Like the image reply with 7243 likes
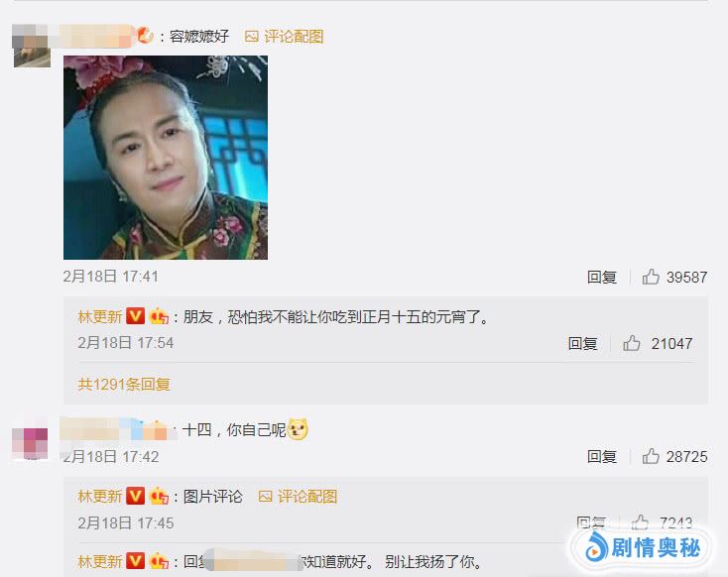Image resolution: width=728 pixels, height=577 pixels. coord(640,522)
